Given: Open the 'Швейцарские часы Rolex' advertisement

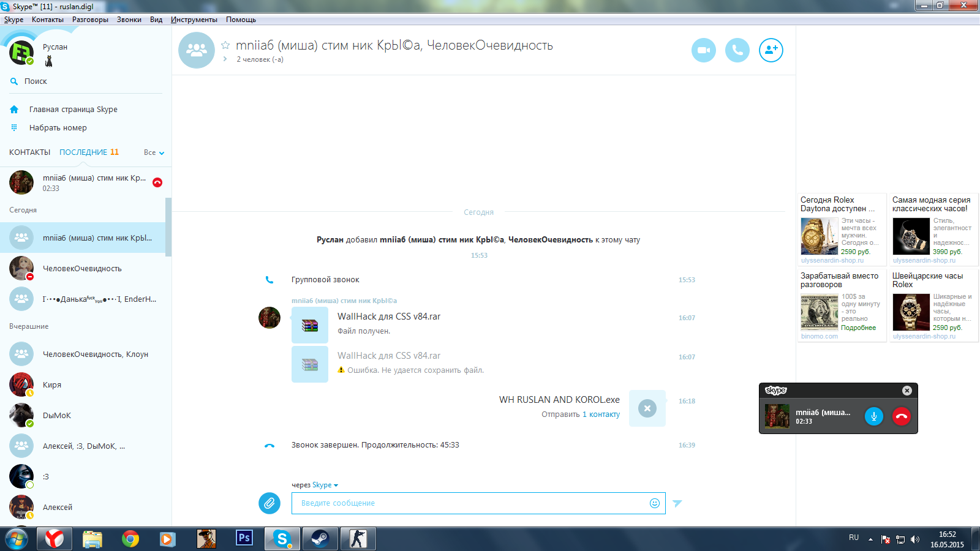Looking at the screenshot, I should pos(933,305).
